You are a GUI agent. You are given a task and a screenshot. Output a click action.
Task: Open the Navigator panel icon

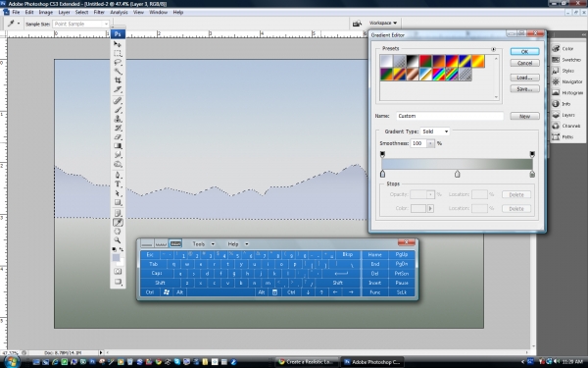coord(556,81)
